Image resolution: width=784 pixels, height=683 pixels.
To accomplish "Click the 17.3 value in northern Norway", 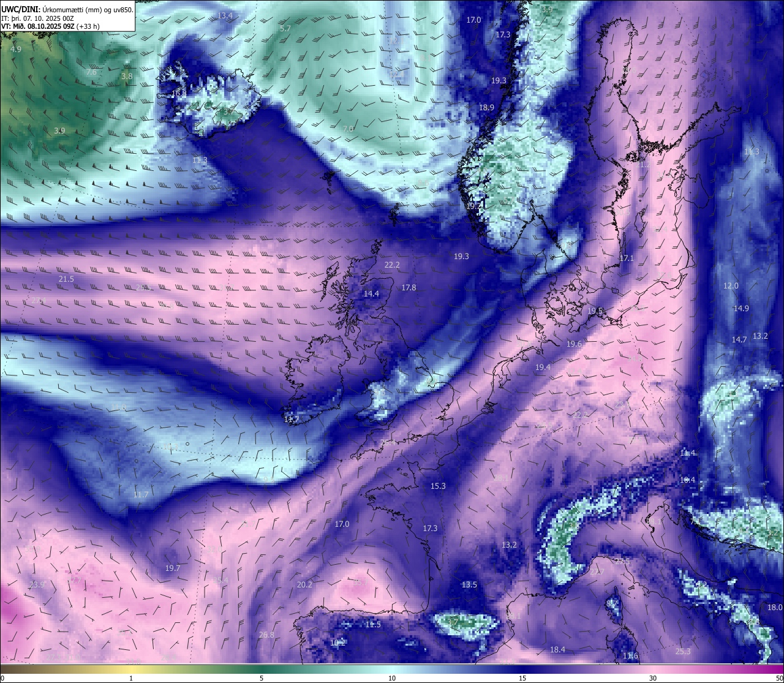I will click(x=503, y=35).
